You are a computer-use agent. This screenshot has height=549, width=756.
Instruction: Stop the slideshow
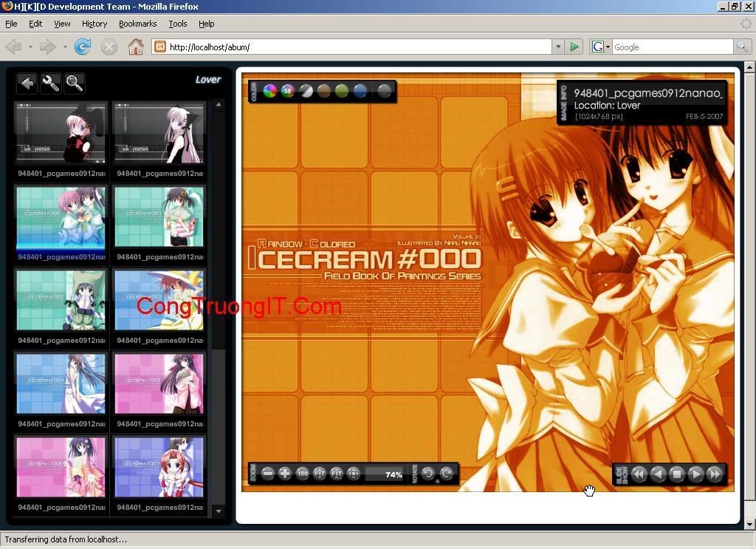click(677, 474)
